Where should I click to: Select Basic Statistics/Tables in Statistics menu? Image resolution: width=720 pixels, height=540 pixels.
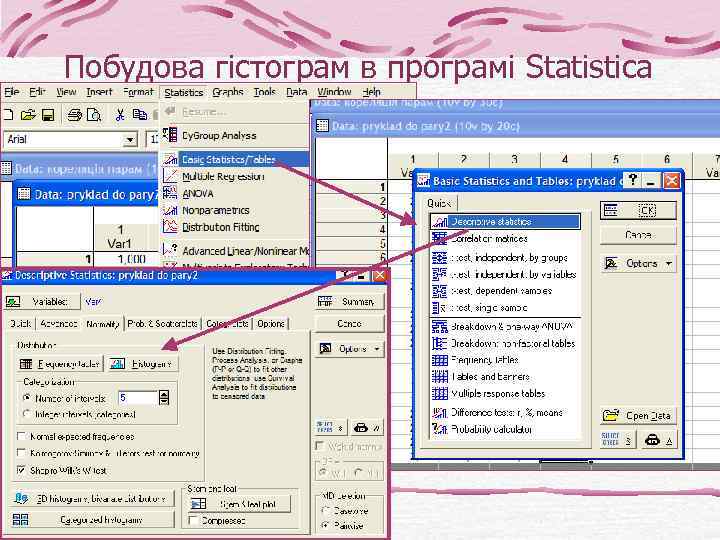click(235, 159)
